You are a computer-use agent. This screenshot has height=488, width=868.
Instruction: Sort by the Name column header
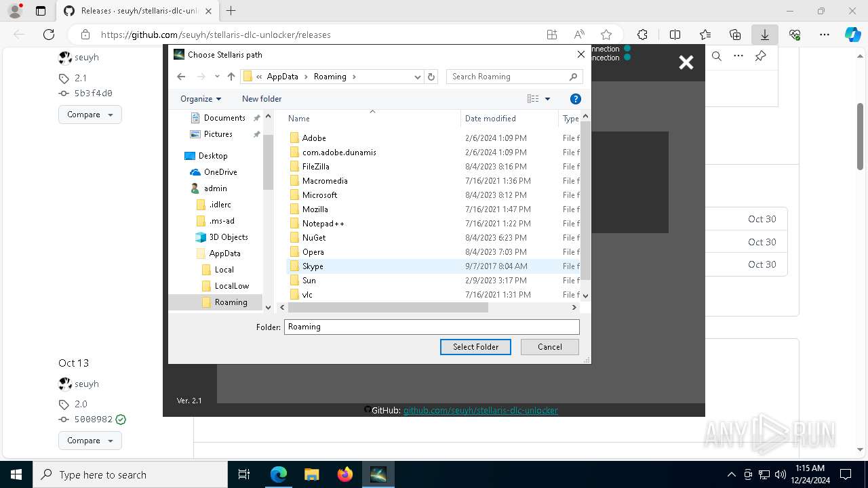click(372, 118)
